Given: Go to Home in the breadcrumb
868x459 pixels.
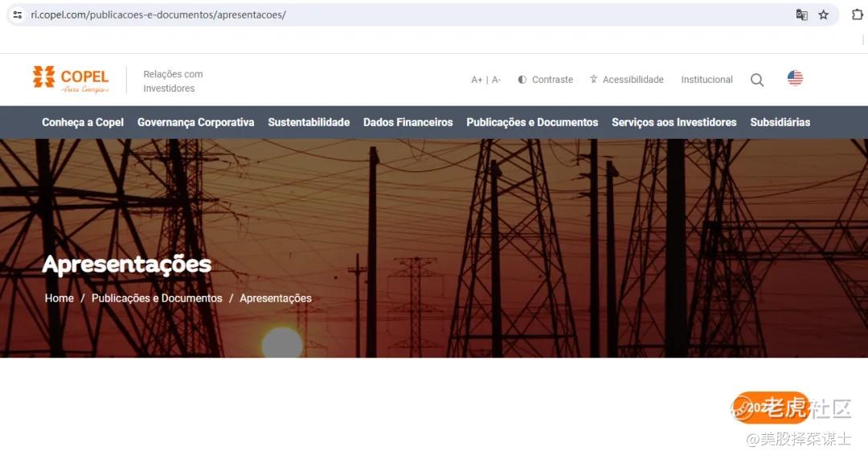Looking at the screenshot, I should pyautogui.click(x=59, y=298).
